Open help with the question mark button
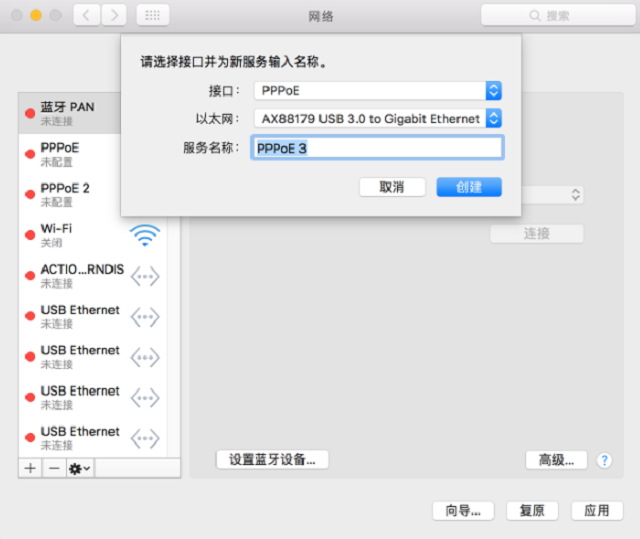Screen dimensions: 640x539 pos(604,461)
